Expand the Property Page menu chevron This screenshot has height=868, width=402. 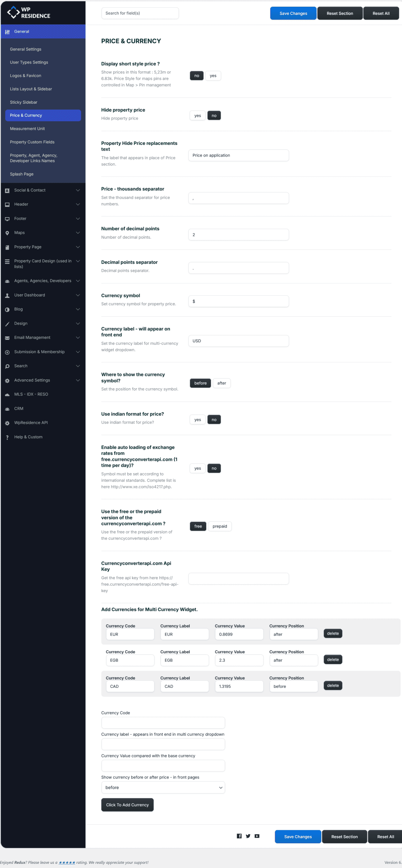point(78,247)
